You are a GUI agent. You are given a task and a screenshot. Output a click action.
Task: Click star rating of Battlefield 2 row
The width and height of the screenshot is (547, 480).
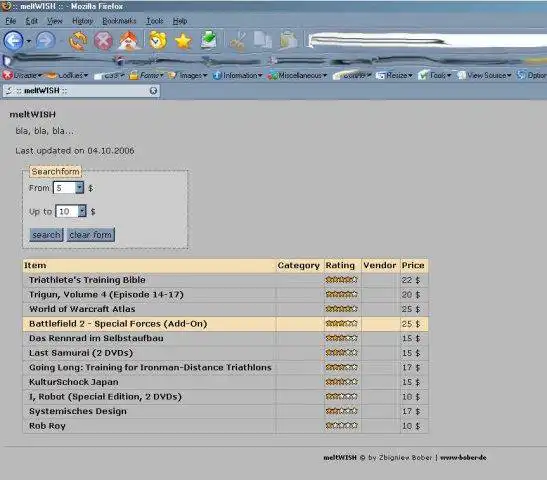point(342,324)
